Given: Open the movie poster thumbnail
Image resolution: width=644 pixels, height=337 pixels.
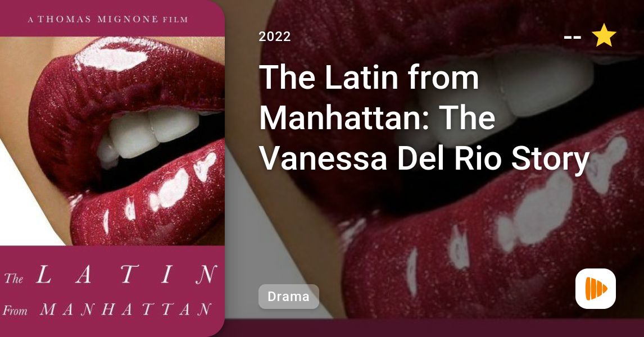Looking at the screenshot, I should pyautogui.click(x=112, y=168).
